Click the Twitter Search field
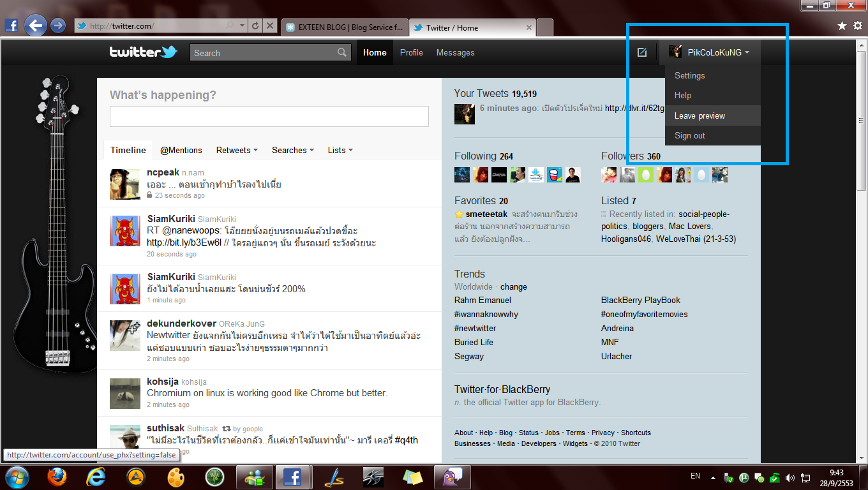This screenshot has height=490, width=868. click(x=264, y=53)
